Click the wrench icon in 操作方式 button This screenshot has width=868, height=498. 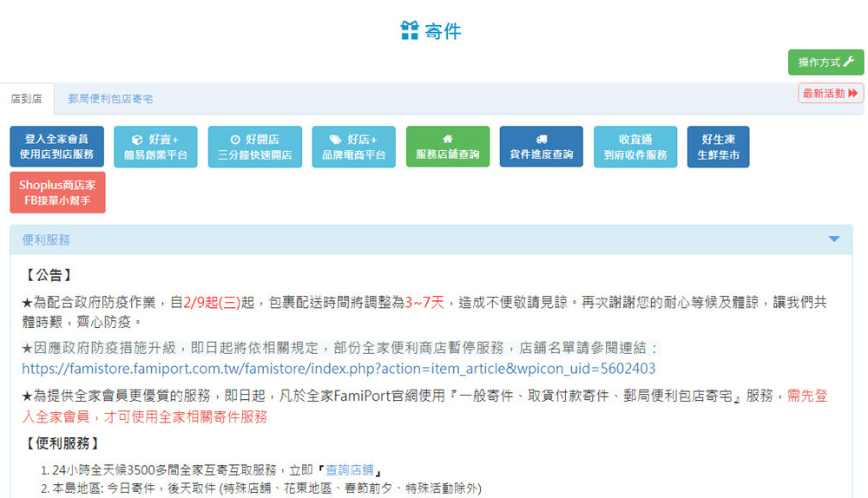[x=849, y=62]
